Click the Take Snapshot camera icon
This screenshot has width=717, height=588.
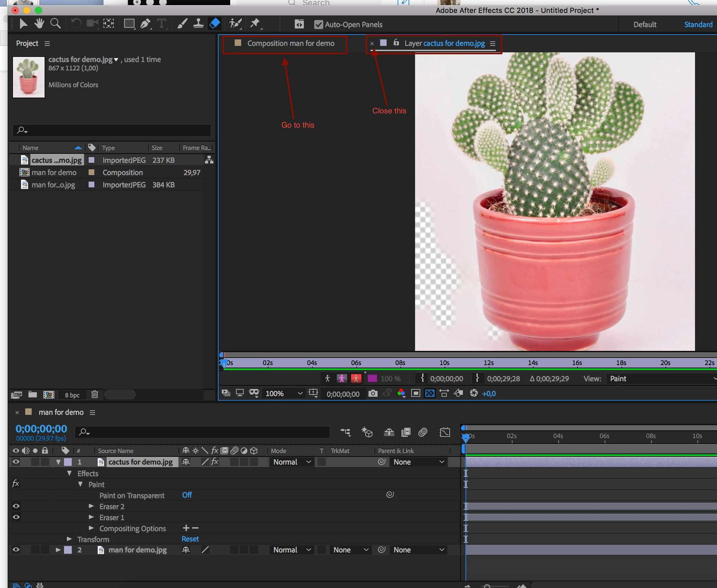pos(373,393)
